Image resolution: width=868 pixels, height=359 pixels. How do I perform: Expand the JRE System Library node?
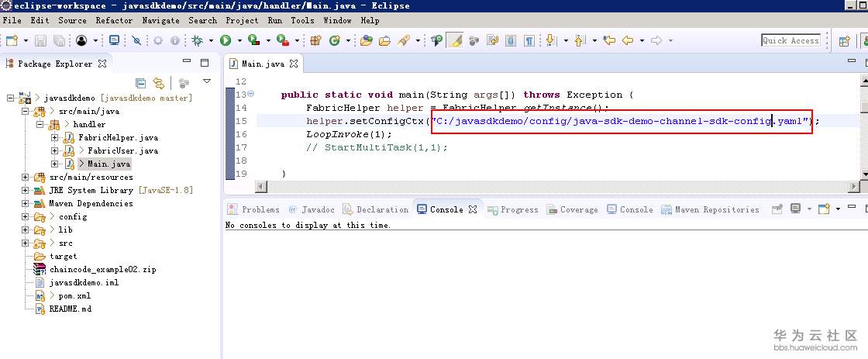[x=25, y=190]
